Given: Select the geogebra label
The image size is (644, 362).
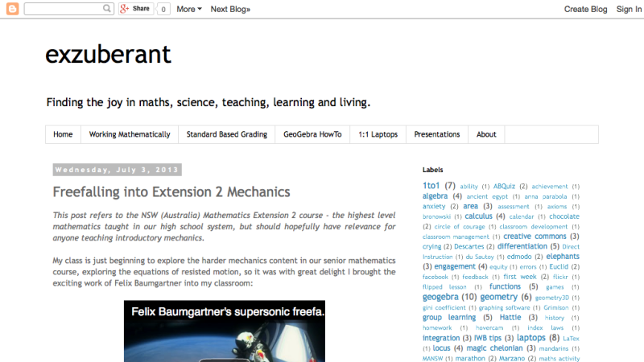Looking at the screenshot, I should point(440,296).
